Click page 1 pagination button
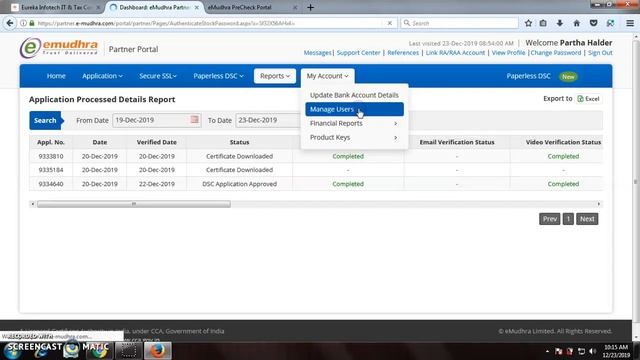640x360 pixels. (x=568, y=219)
